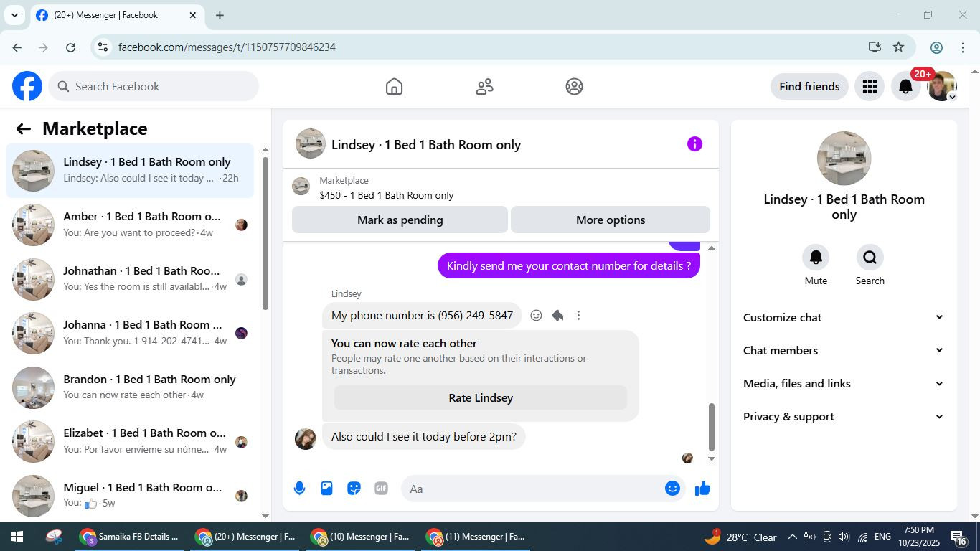The image size is (980, 551).
Task: Click the chat header listing thumbnail
Action: coord(311,143)
